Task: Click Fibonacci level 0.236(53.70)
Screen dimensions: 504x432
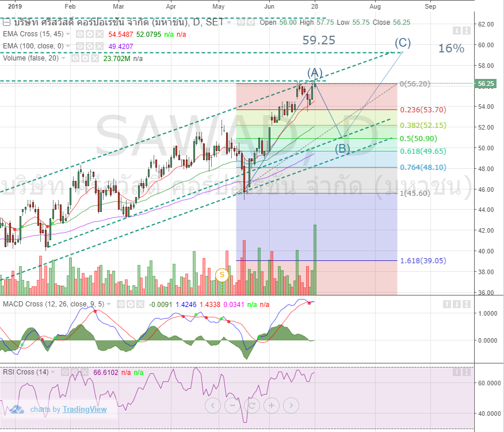Action: (x=423, y=110)
